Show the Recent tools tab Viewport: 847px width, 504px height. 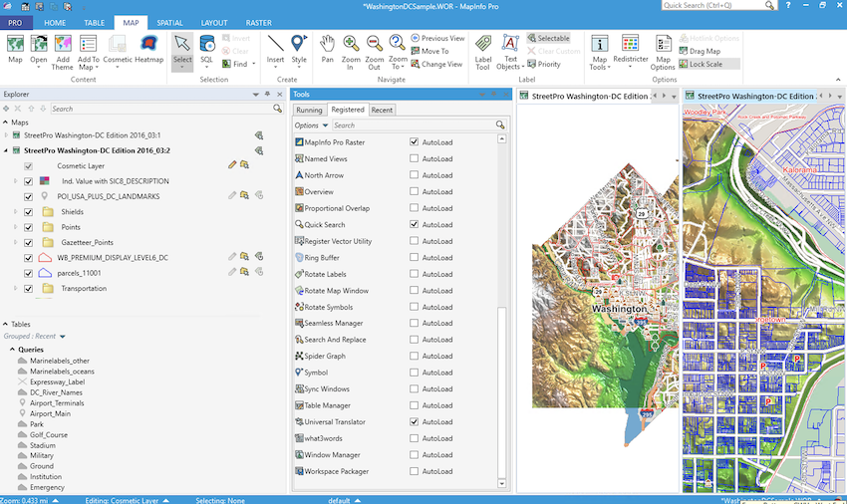(x=382, y=110)
